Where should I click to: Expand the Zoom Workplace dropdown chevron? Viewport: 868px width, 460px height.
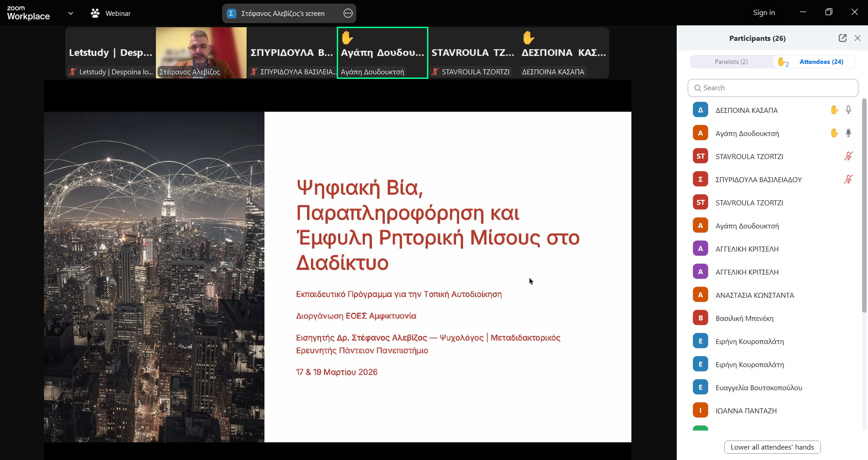point(71,14)
